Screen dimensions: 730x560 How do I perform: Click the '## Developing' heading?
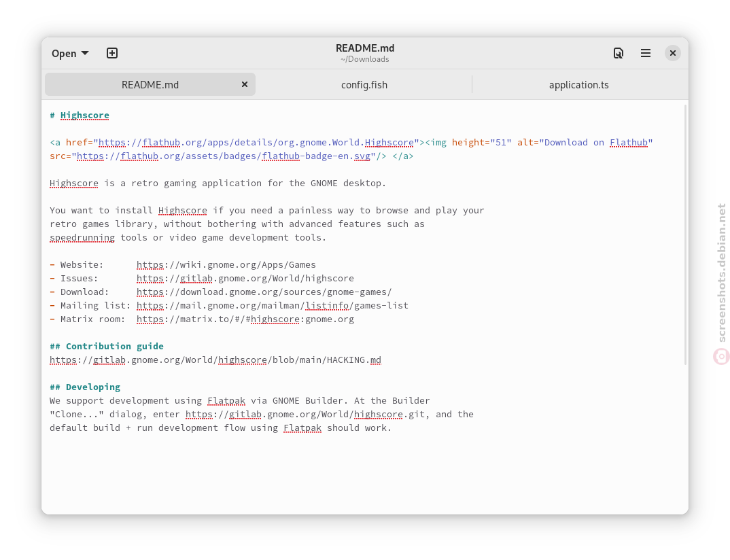click(x=85, y=387)
